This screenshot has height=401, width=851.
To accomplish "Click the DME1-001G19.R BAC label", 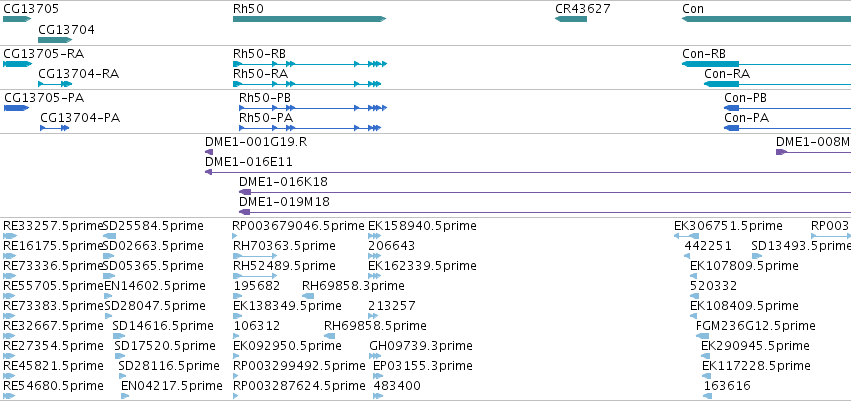I will 256,142.
